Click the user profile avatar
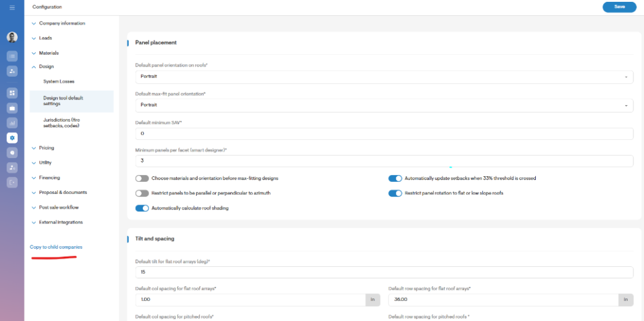The width and height of the screenshot is (644, 321). click(x=12, y=37)
